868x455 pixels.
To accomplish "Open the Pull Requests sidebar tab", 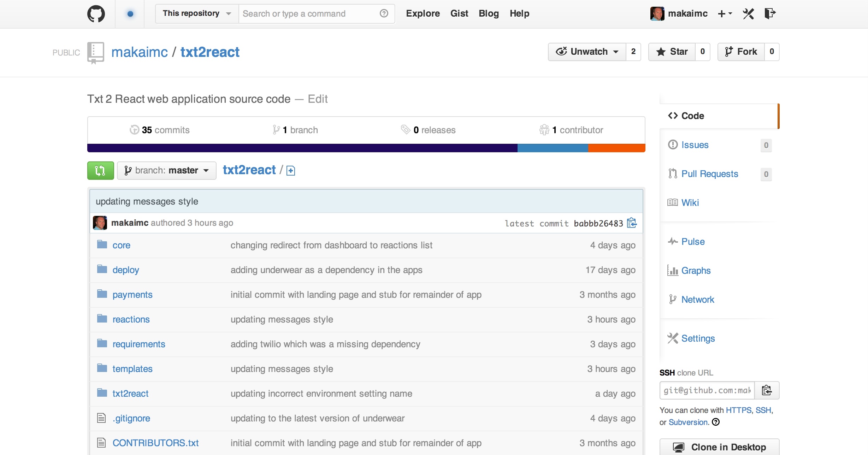I will tap(710, 174).
